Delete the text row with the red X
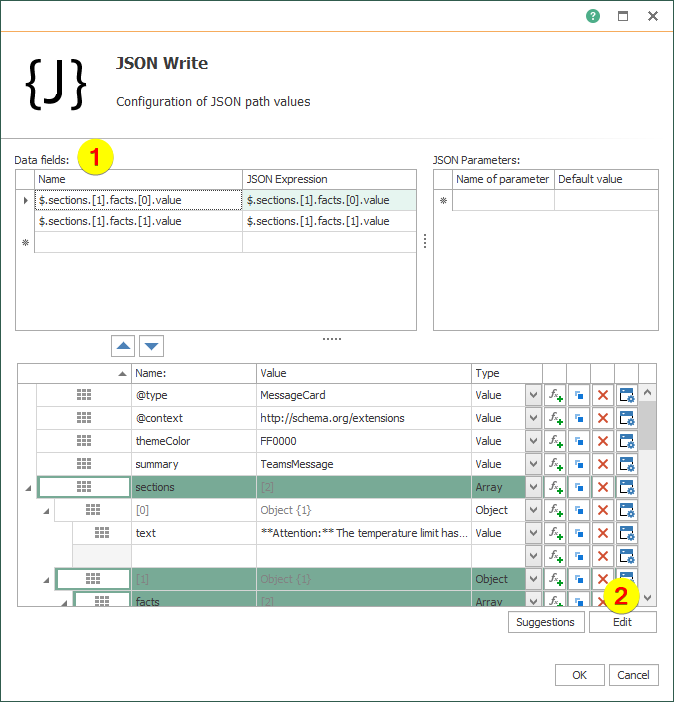This screenshot has width=674, height=702. click(x=603, y=533)
